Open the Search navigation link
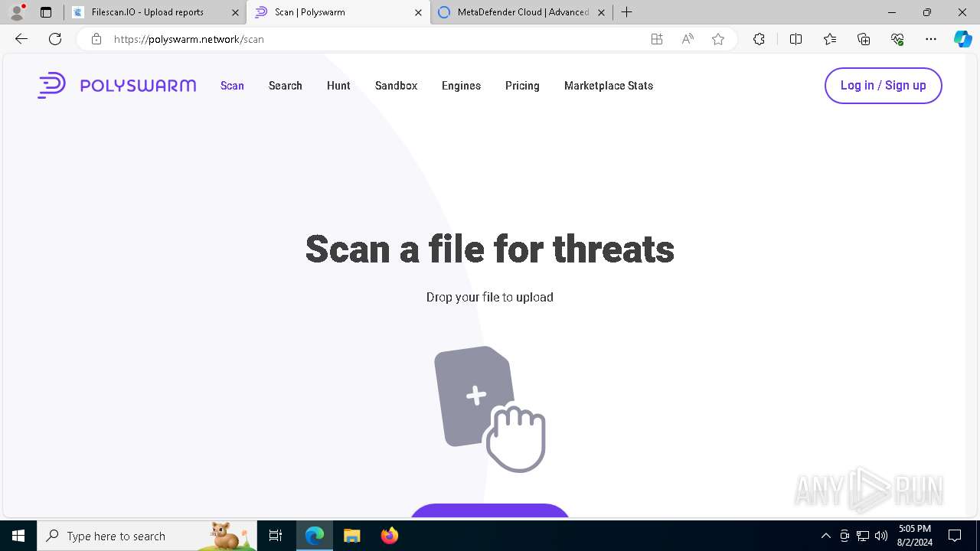The image size is (980, 551). click(x=286, y=86)
